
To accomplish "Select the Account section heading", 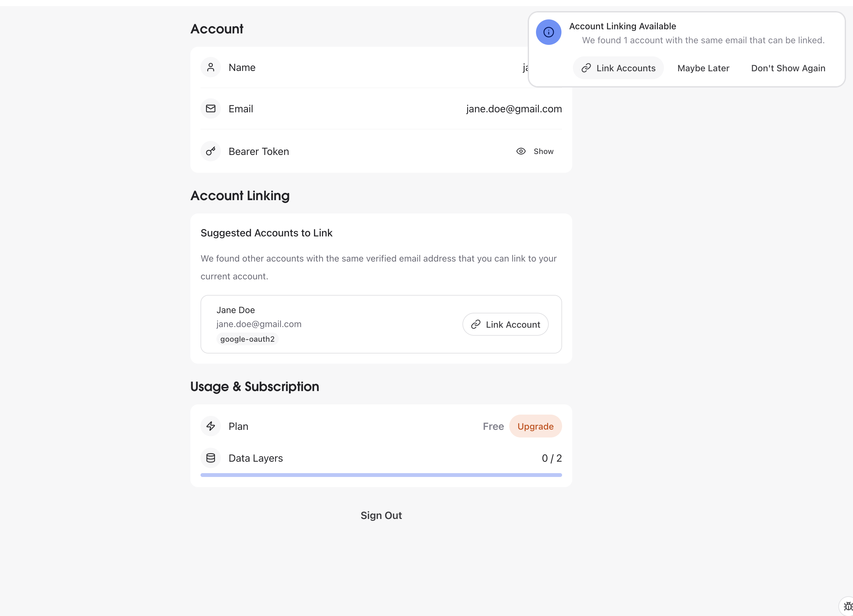I will (x=217, y=29).
